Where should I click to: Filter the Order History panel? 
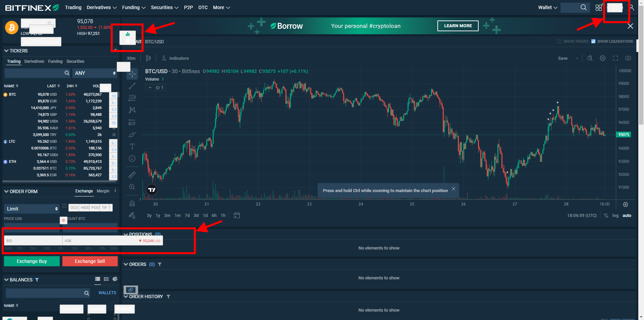[168, 297]
